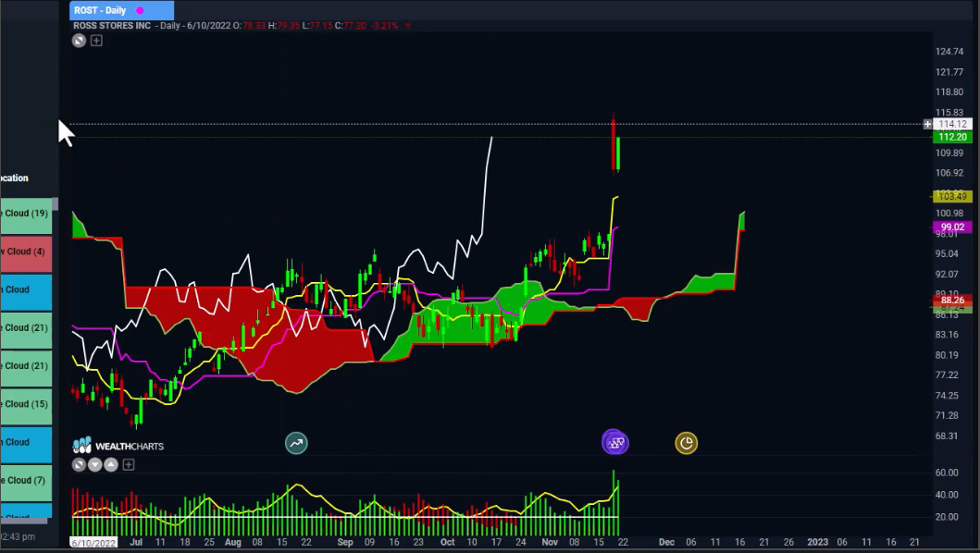980x553 pixels.
Task: Select the green Cloud (7) row
Action: (26, 483)
